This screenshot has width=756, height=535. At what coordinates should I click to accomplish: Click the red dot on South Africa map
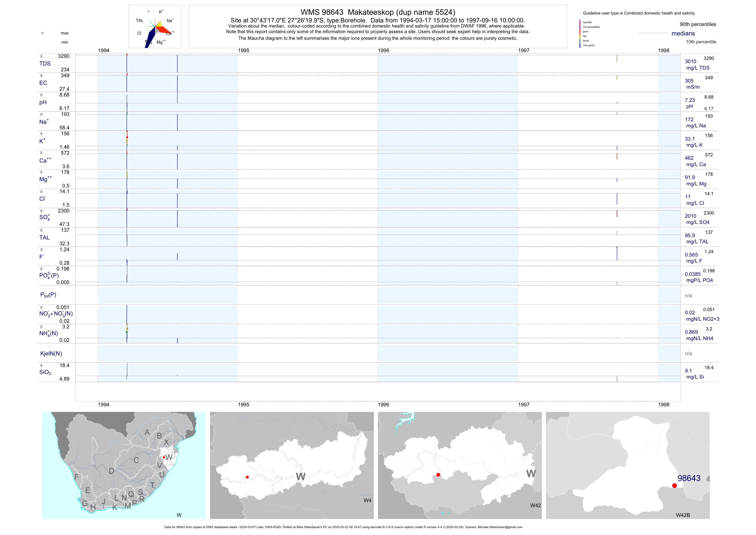[x=164, y=457]
